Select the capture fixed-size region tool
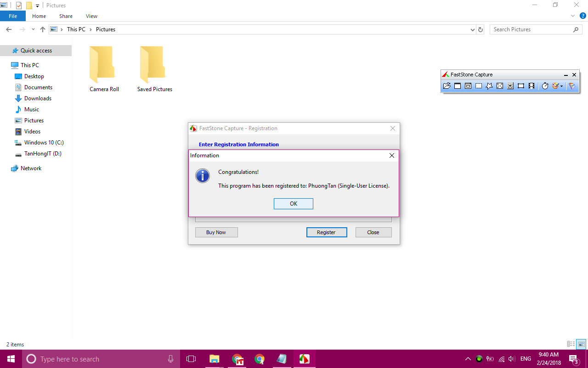 [x=521, y=86]
